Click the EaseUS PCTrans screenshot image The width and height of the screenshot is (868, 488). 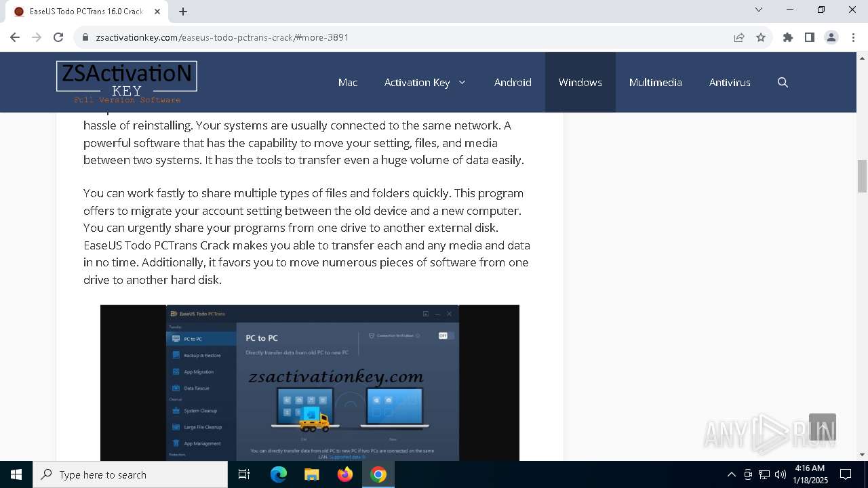click(310, 383)
